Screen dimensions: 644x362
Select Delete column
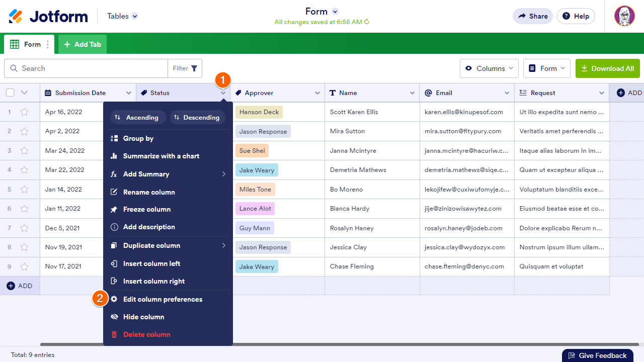[168, 334]
